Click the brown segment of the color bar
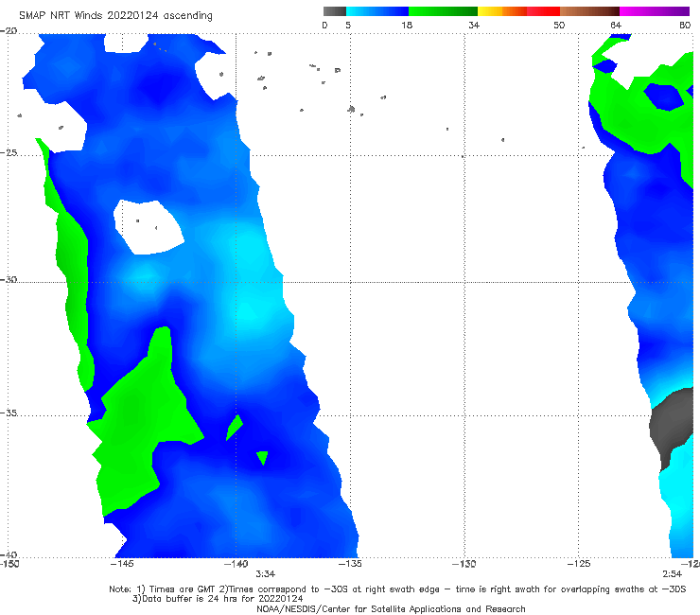This screenshot has width=700, height=615. pyautogui.click(x=589, y=11)
